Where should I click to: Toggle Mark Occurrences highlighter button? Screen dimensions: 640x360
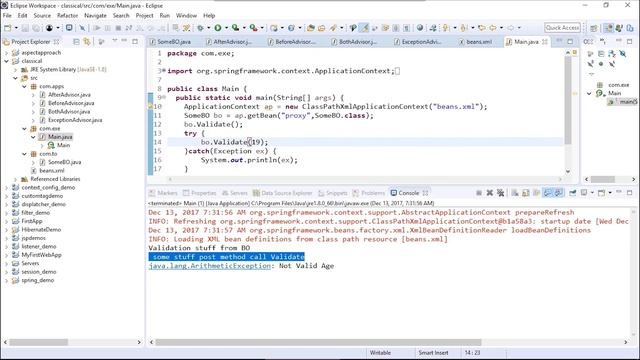pyautogui.click(x=364, y=28)
